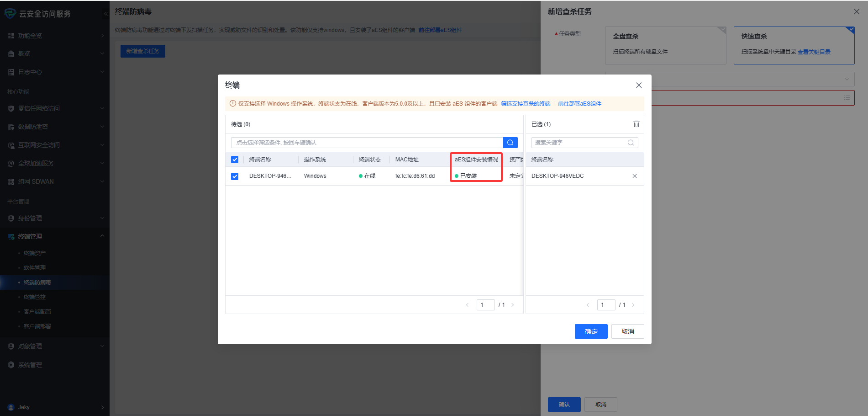Click magnifier icon in selected search box
Viewport: 868px width, 416px height.
click(631, 143)
